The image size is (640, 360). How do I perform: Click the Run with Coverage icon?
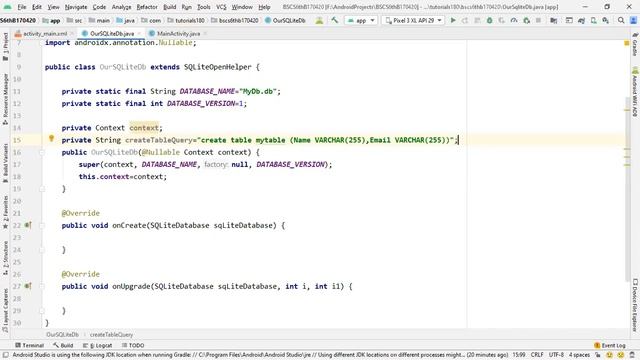502,20
